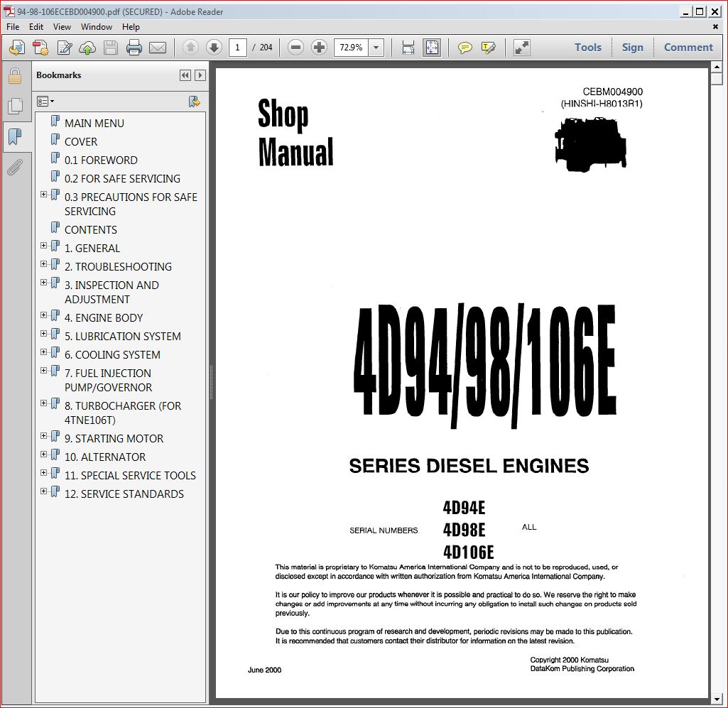Switch to read mode view
The height and width of the screenshot is (708, 728).
[522, 48]
